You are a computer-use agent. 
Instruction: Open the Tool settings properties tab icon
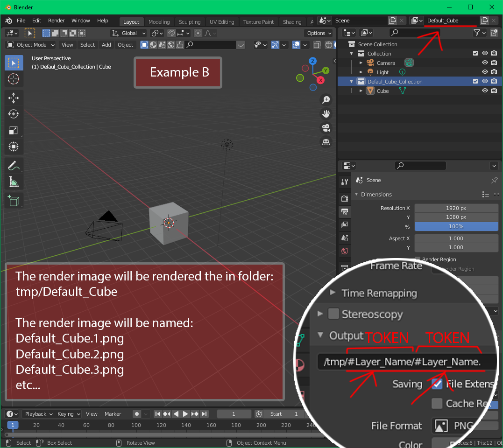click(345, 182)
